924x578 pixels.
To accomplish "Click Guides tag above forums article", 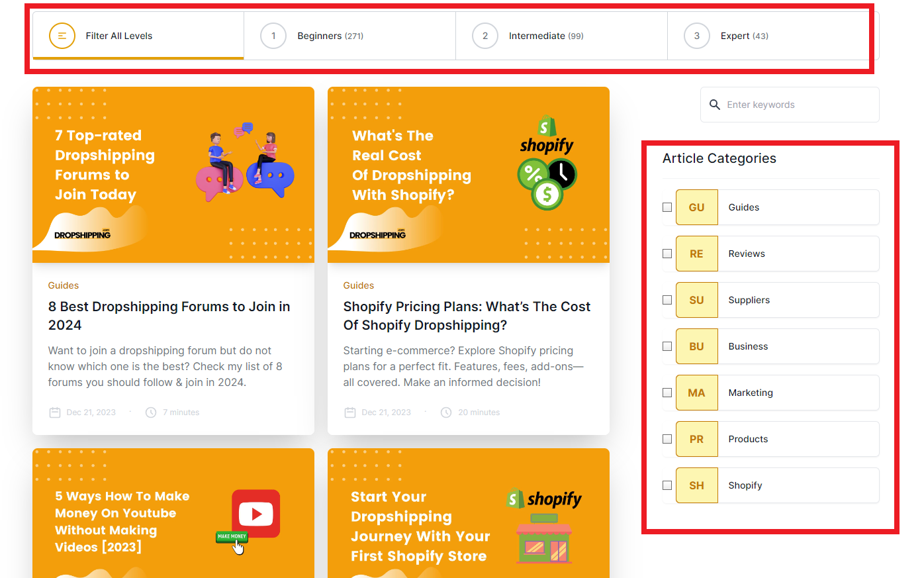I will [64, 285].
